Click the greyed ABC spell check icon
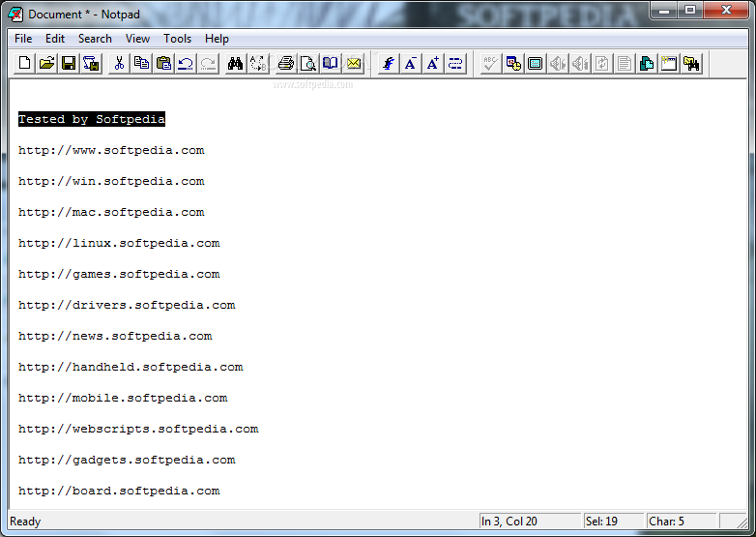Screen dimensions: 756x537 pyautogui.click(x=490, y=63)
